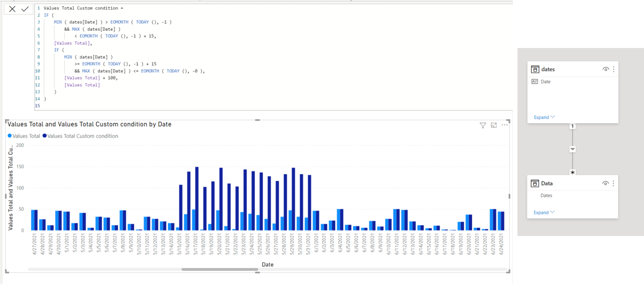
Task: Open more options for dates table
Action: (x=614, y=69)
